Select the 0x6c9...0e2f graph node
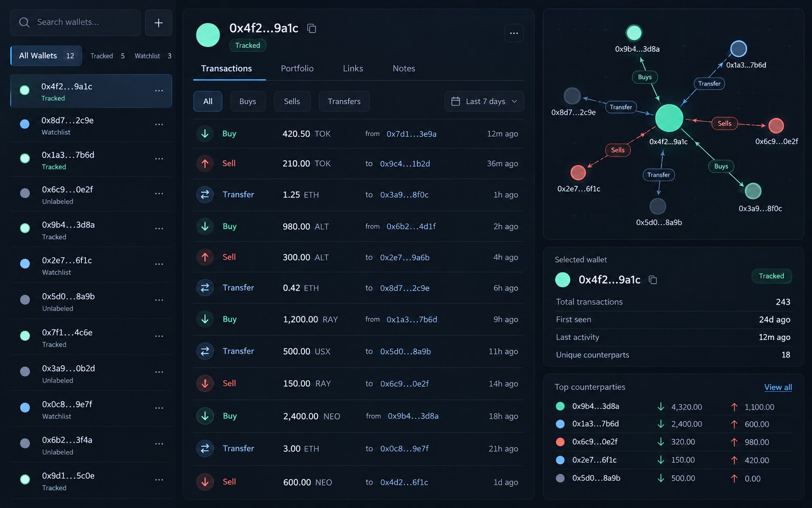 tap(776, 125)
